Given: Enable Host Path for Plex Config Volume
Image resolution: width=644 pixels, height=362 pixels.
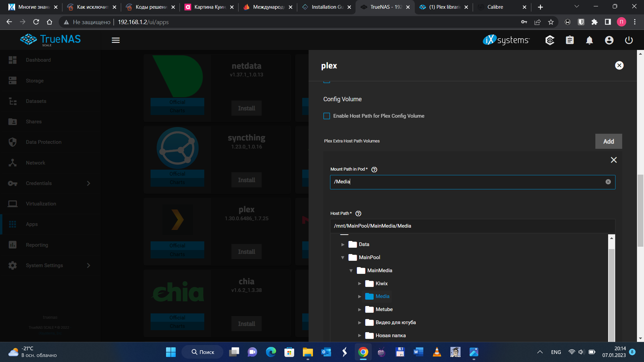Looking at the screenshot, I should 327,116.
